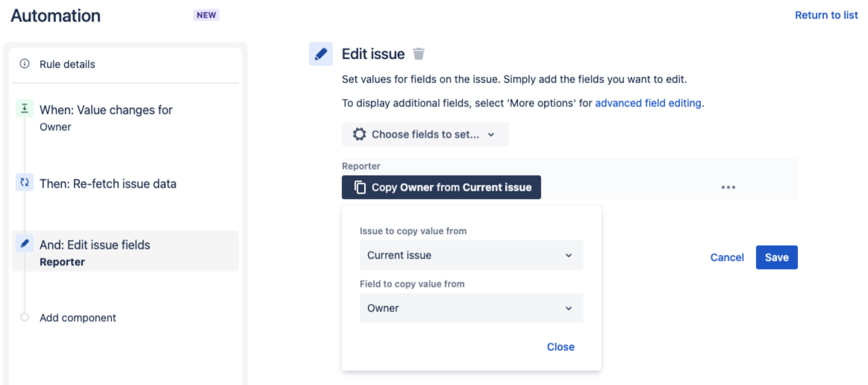The width and height of the screenshot is (868, 385).
Task: Click the Re-fetch issue data refresh icon
Action: [25, 182]
